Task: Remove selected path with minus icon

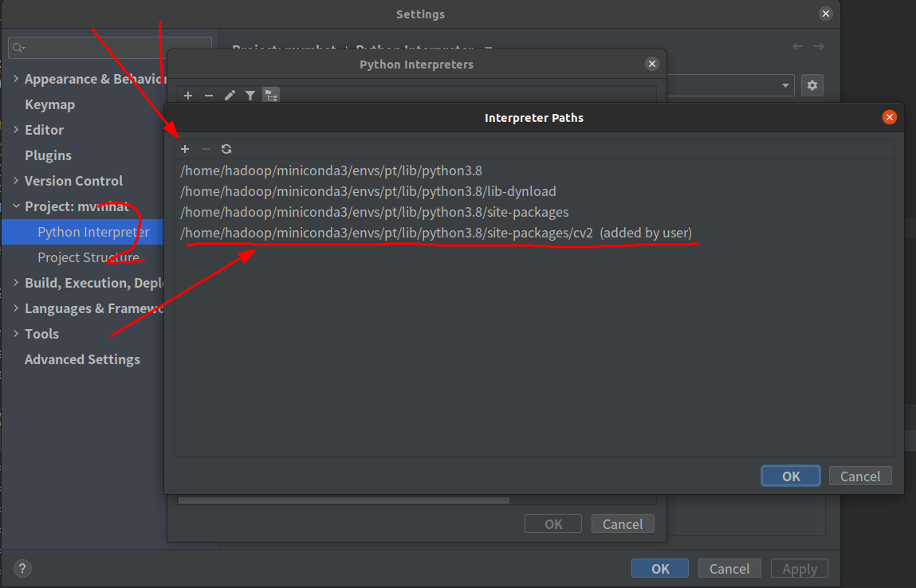Action: (206, 149)
